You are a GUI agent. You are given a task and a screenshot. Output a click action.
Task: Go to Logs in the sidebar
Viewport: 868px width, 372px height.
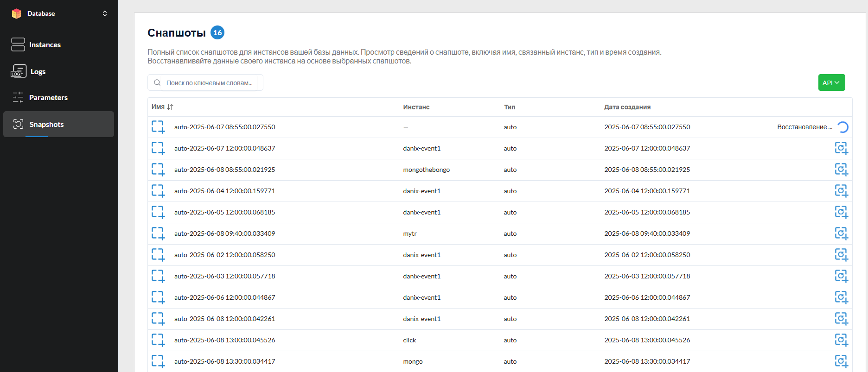click(38, 72)
